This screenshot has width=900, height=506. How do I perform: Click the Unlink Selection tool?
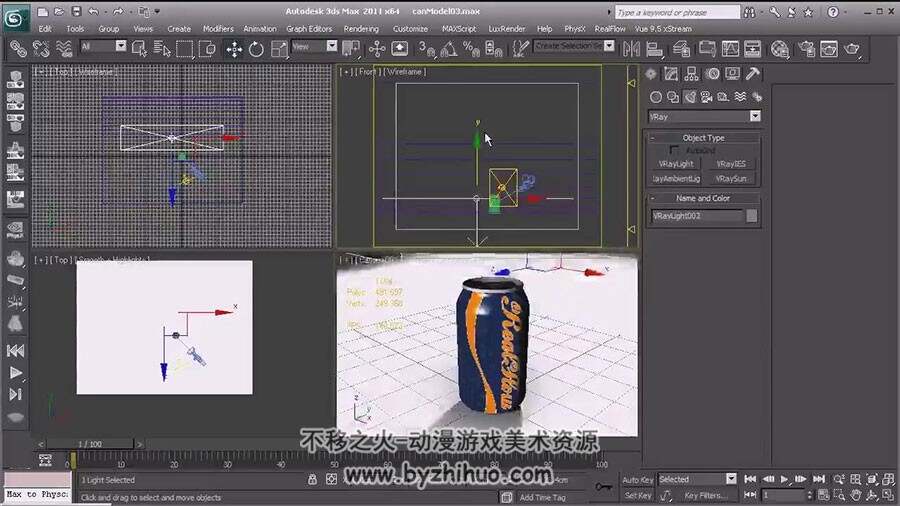[41, 49]
